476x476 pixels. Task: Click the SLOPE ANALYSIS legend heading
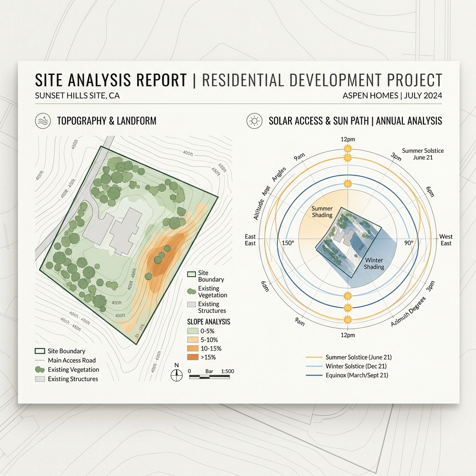(209, 322)
